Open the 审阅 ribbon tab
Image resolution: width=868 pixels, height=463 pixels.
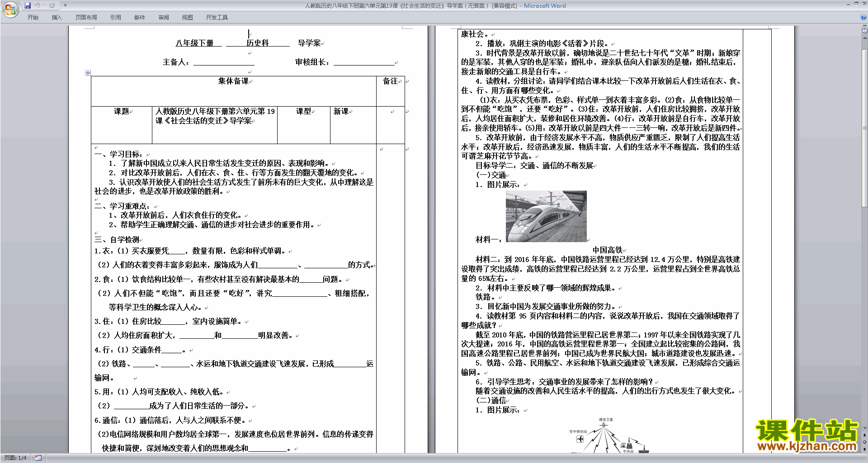coord(164,17)
